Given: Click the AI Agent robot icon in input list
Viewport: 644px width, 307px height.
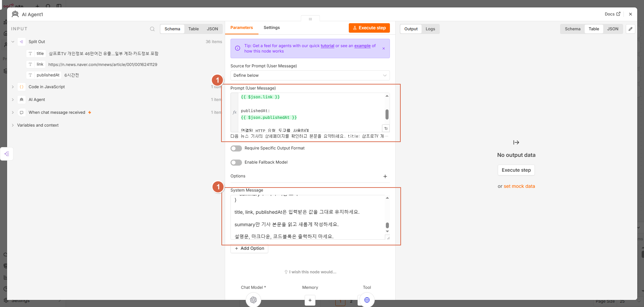Looking at the screenshot, I should coord(22,100).
